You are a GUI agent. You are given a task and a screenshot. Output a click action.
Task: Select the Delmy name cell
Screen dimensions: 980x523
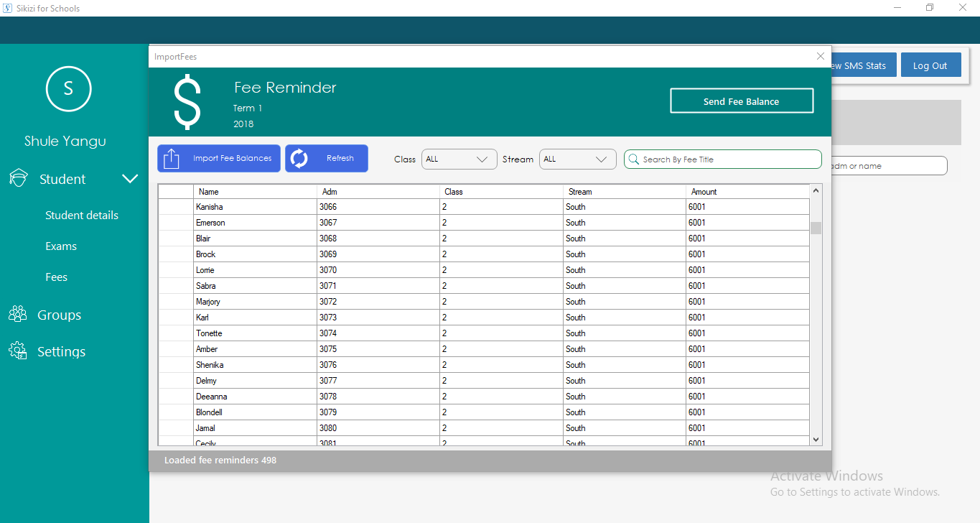pos(255,381)
